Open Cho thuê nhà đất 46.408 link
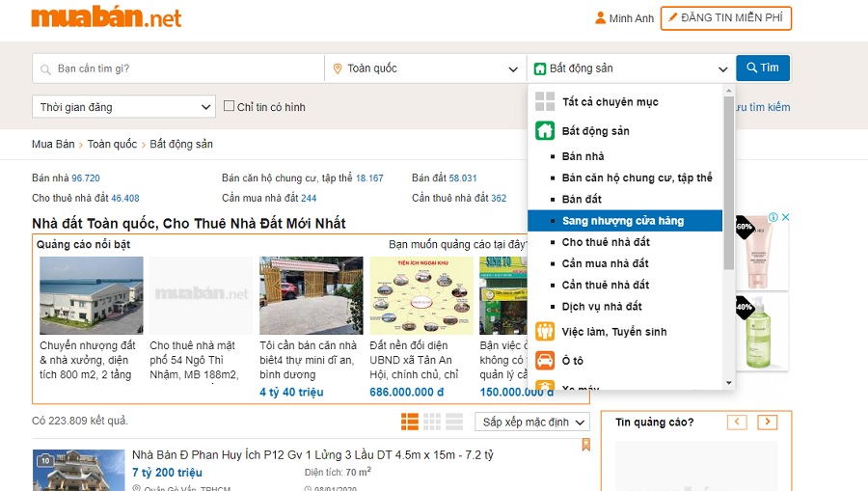The image size is (868, 491). point(85,198)
